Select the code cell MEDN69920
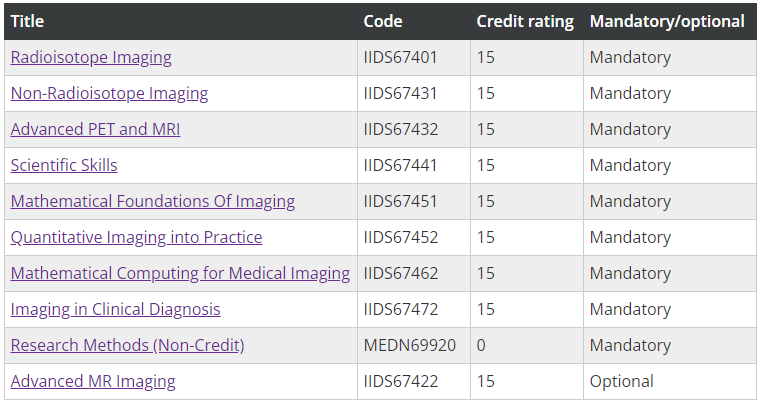This screenshot has height=403, width=761. coord(409,346)
